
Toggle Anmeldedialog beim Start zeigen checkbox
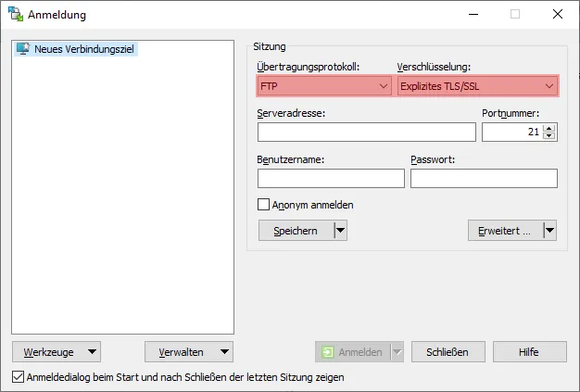pyautogui.click(x=18, y=377)
